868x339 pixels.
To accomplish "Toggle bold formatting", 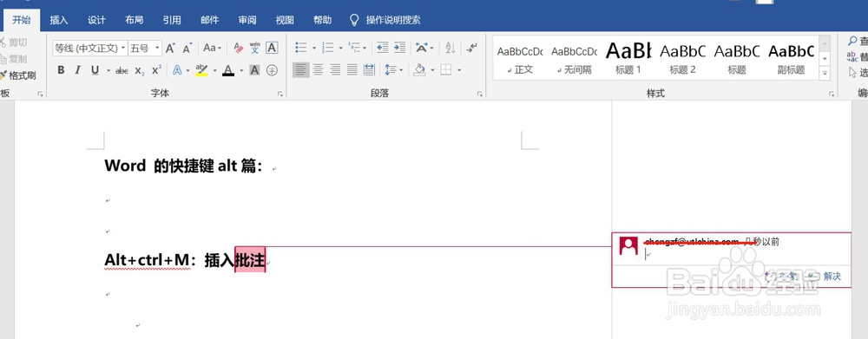I will pos(62,70).
